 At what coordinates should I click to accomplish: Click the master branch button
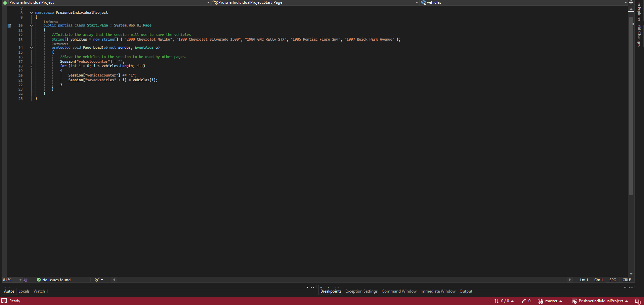550,301
